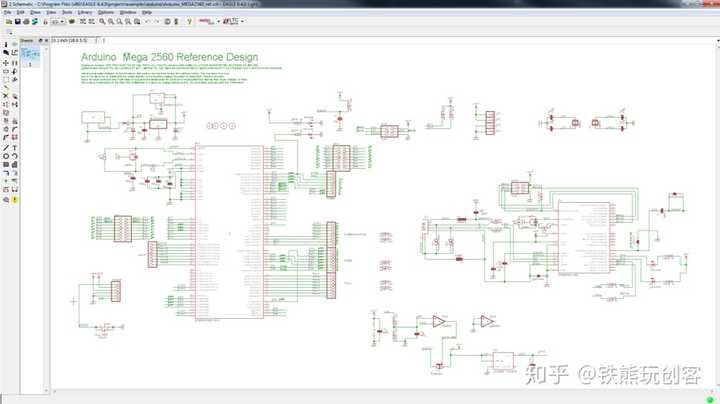Open the Edit menu
Image resolution: width=720 pixels, height=404 pixels.
pos(21,12)
